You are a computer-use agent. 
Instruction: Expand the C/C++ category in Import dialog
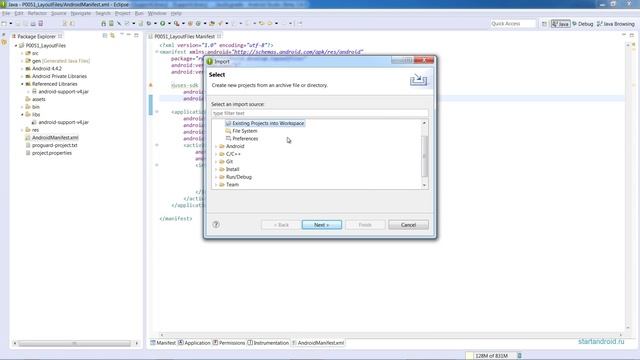tap(216, 154)
